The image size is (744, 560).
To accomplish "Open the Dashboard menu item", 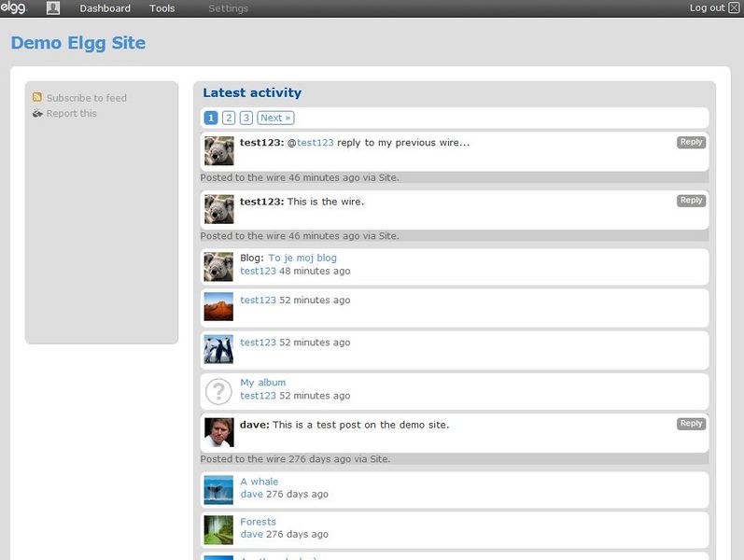I will click(x=105, y=8).
